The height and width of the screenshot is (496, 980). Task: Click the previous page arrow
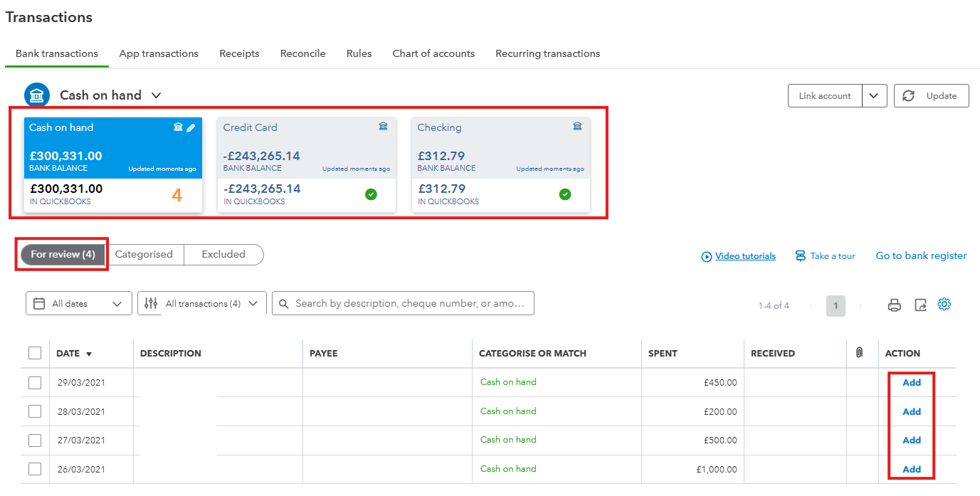tap(811, 306)
